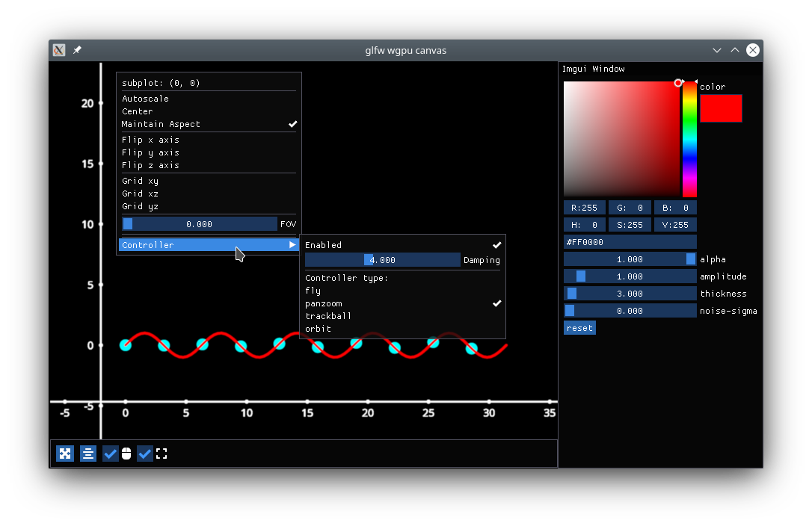The width and height of the screenshot is (812, 526).
Task: Click the arrow icon on the Controller menu row
Action: [x=292, y=244]
